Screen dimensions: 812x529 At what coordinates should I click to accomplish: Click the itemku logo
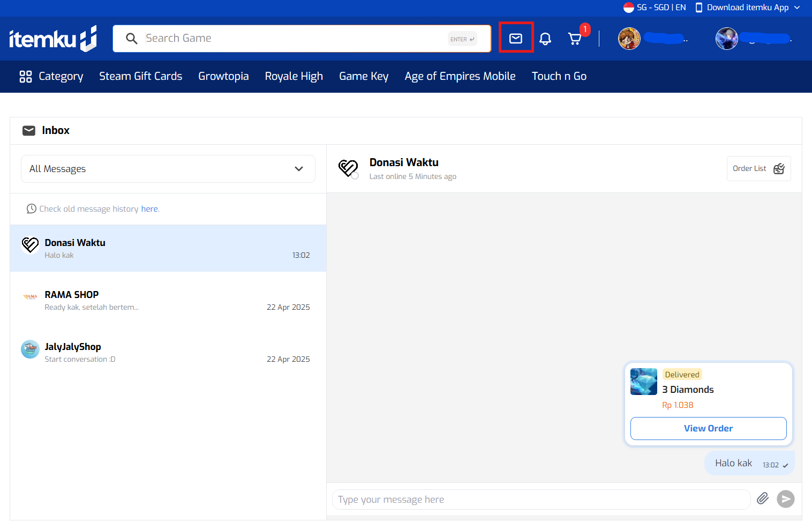pyautogui.click(x=52, y=39)
